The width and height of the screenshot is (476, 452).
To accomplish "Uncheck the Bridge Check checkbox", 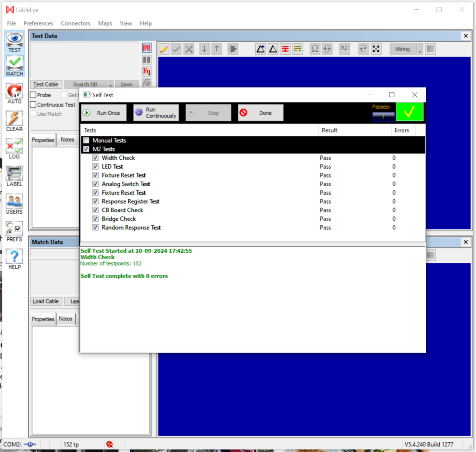I will coord(95,219).
